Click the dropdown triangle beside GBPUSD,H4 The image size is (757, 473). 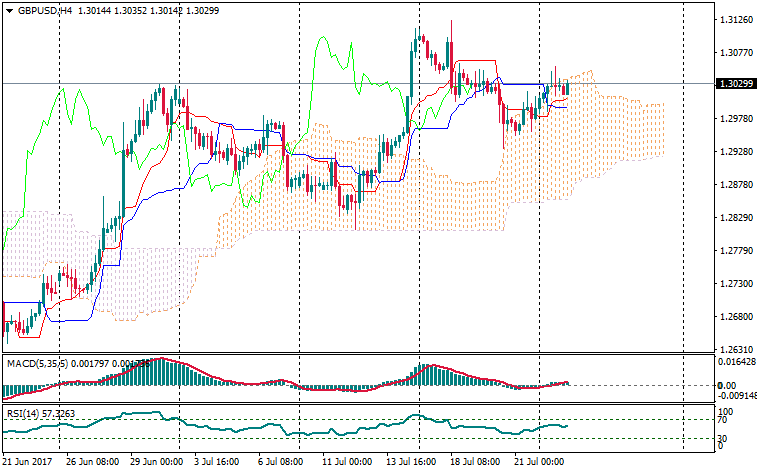8,9
